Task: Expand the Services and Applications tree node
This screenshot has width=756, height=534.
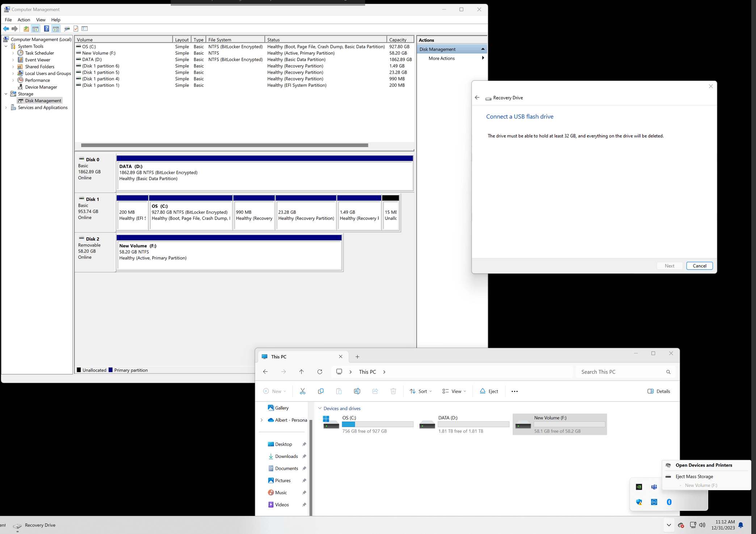Action: (x=6, y=107)
